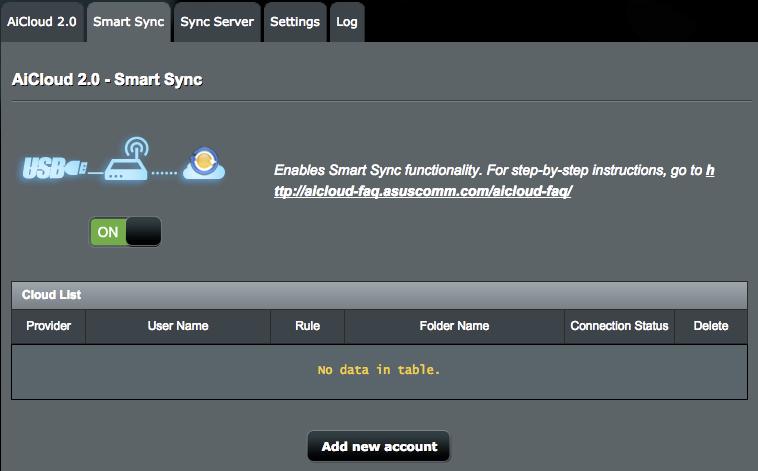Click the User Name column header
This screenshot has height=471, width=758.
(x=178, y=326)
